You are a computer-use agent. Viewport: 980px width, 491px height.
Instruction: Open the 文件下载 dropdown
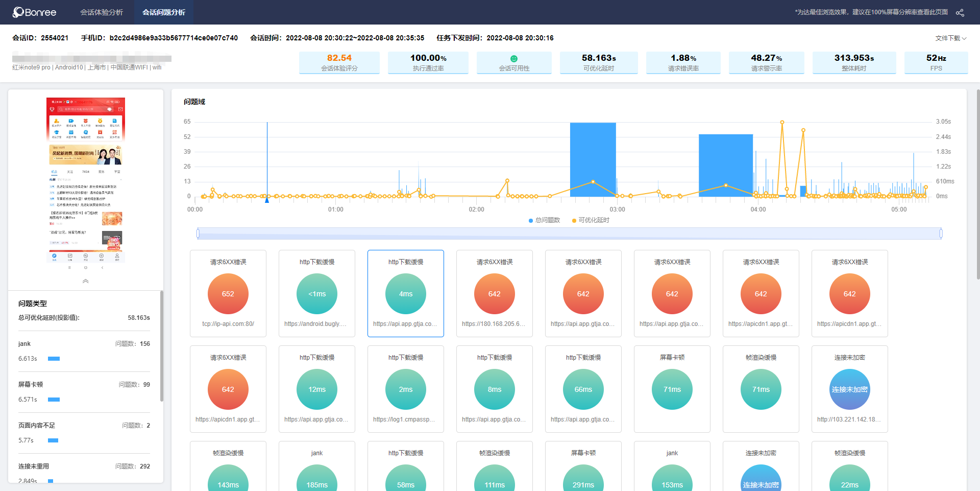point(950,38)
